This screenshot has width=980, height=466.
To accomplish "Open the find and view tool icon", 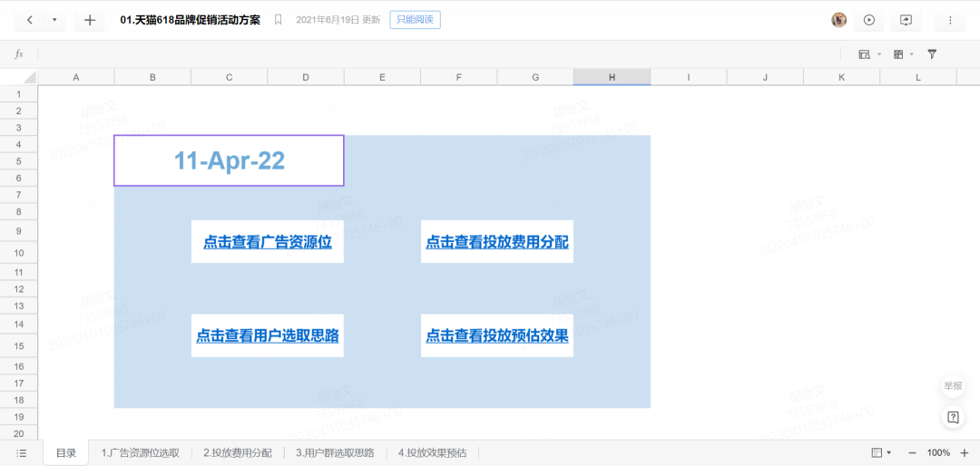I will (x=865, y=54).
